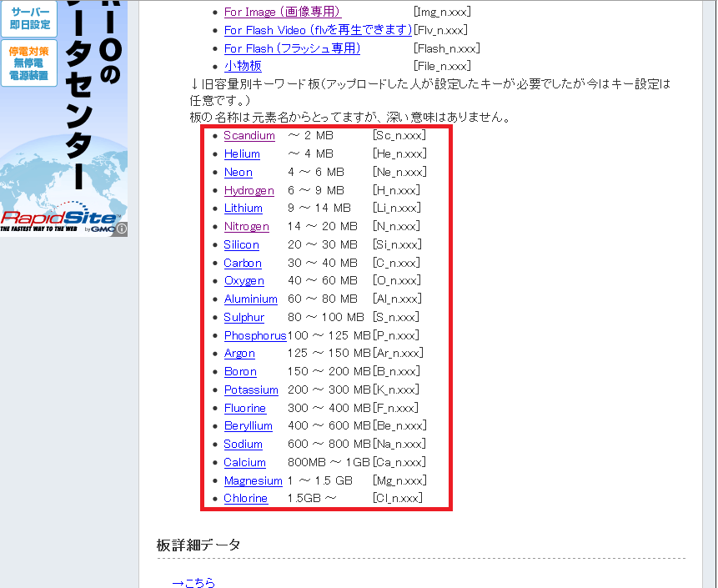
Task: Select the Beryllium board link
Action: coord(248,426)
